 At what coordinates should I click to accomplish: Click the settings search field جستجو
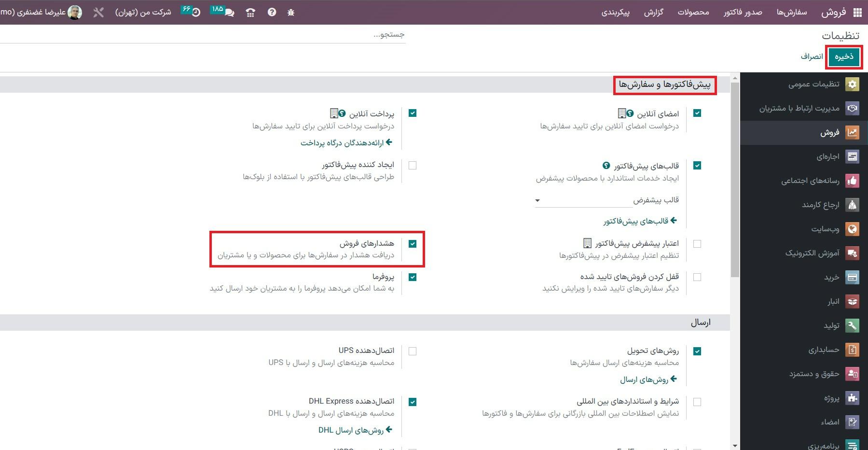(x=203, y=35)
